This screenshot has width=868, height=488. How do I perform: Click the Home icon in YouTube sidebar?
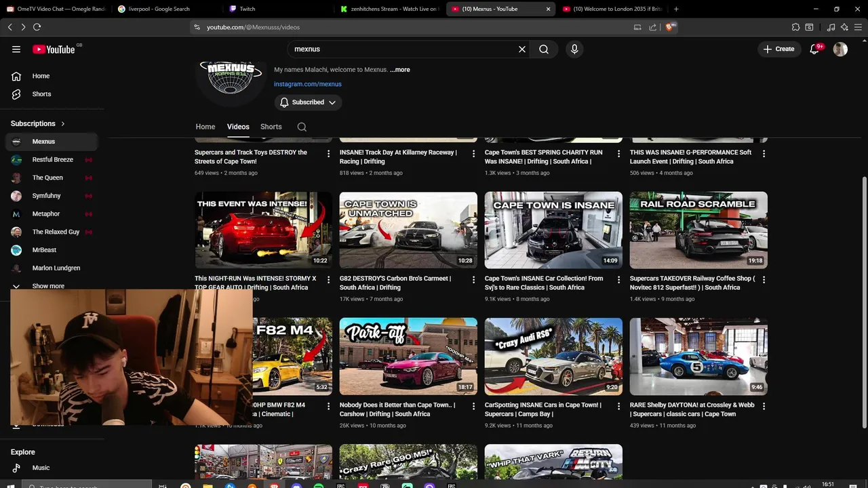(16, 76)
